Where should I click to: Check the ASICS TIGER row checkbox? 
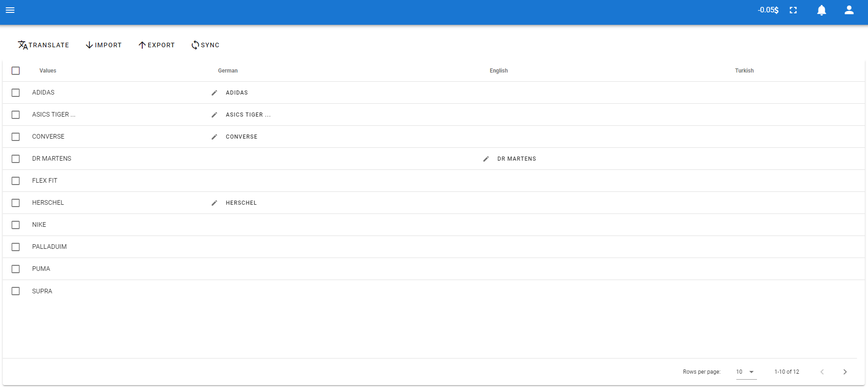16,115
